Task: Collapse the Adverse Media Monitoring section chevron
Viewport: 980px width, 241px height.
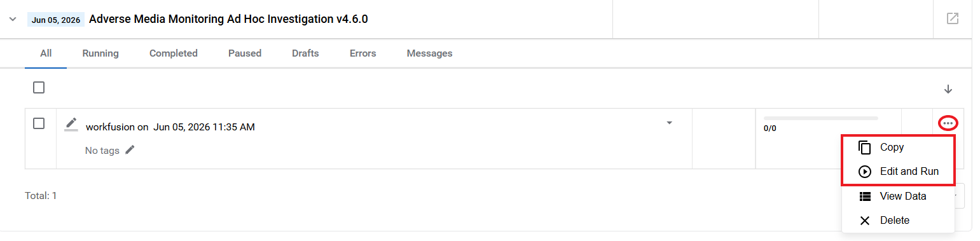Action: point(12,19)
